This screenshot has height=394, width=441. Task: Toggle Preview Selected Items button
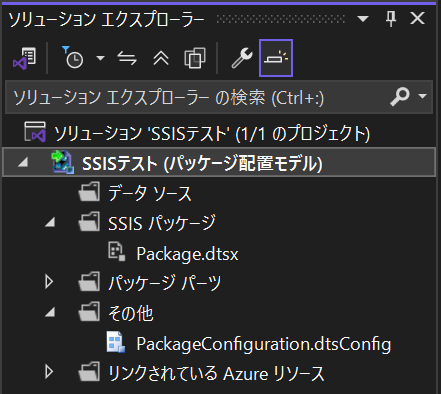click(x=276, y=58)
